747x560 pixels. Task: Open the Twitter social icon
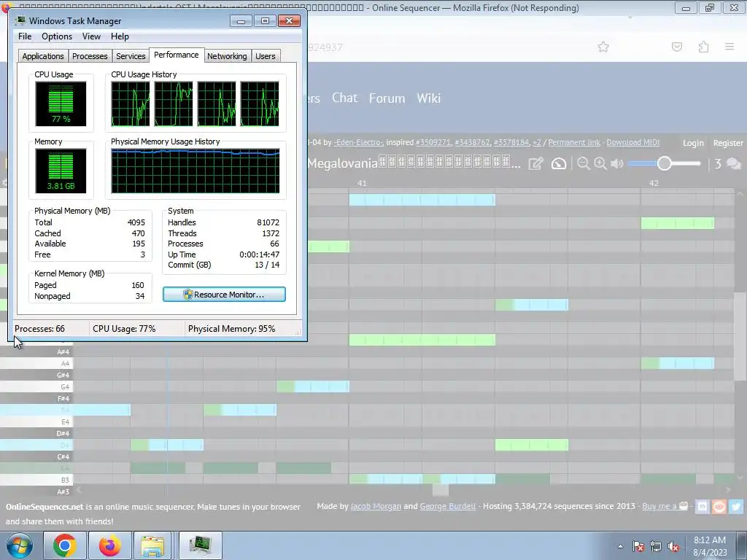pos(735,507)
